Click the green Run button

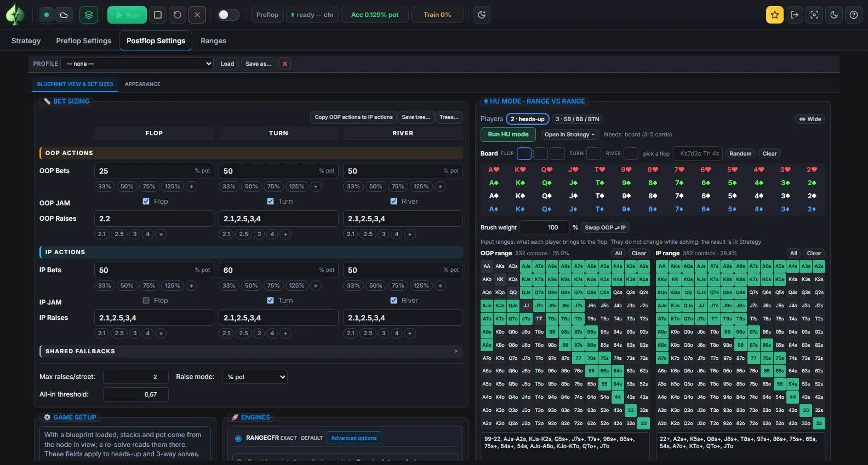coord(127,15)
